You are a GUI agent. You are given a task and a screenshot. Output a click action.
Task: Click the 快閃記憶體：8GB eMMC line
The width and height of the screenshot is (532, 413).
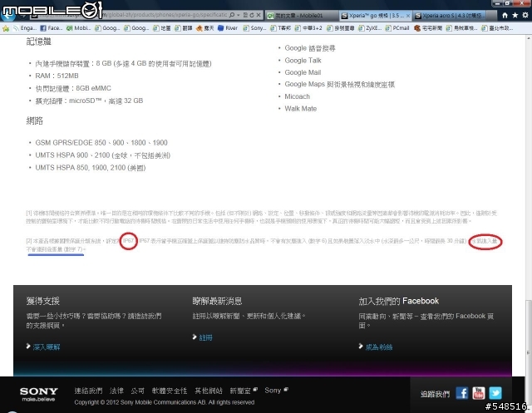(73, 88)
